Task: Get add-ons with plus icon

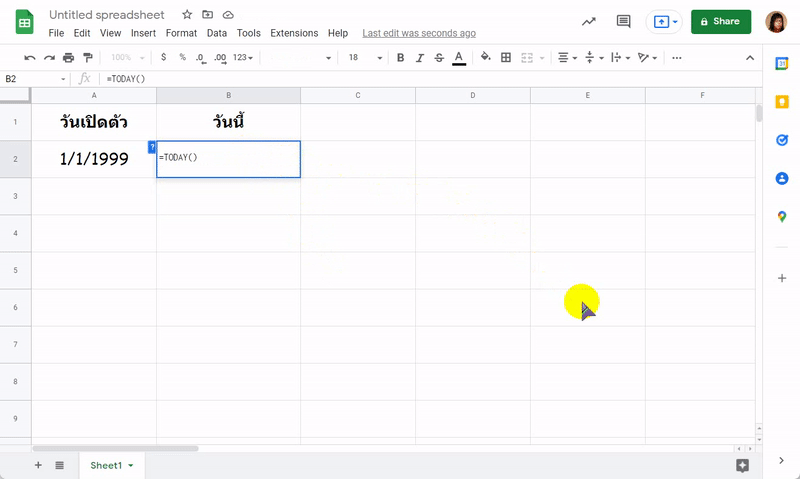Action: click(x=782, y=278)
